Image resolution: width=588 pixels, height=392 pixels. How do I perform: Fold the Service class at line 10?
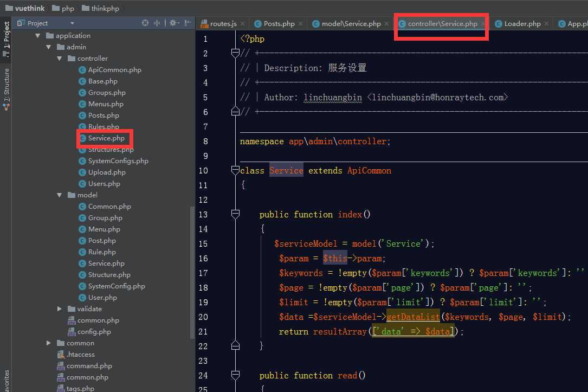tap(235, 171)
